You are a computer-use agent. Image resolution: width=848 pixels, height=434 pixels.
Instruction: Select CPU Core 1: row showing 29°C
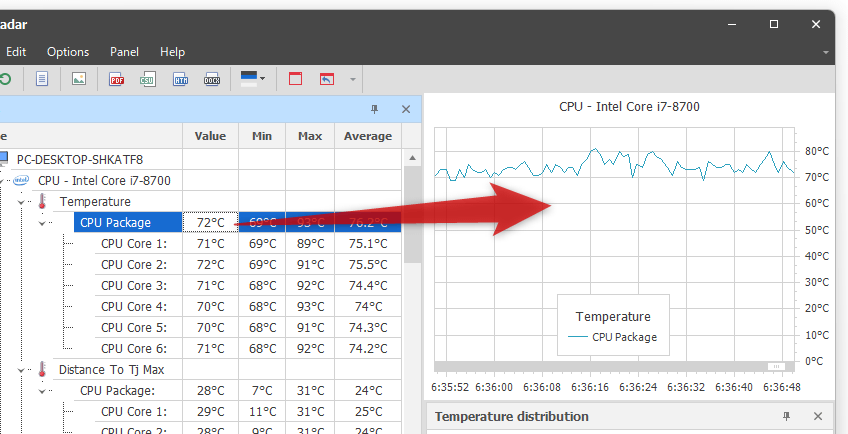pyautogui.click(x=134, y=411)
